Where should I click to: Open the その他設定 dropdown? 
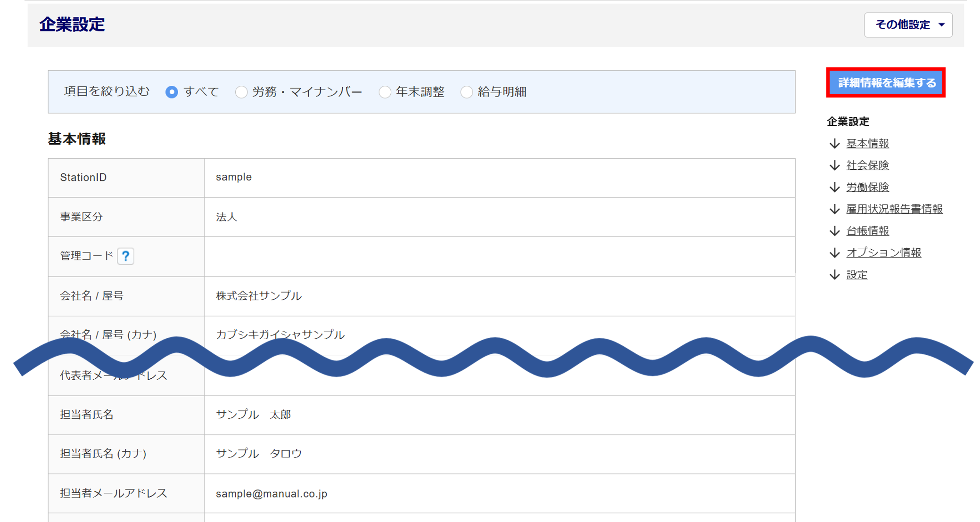908,24
